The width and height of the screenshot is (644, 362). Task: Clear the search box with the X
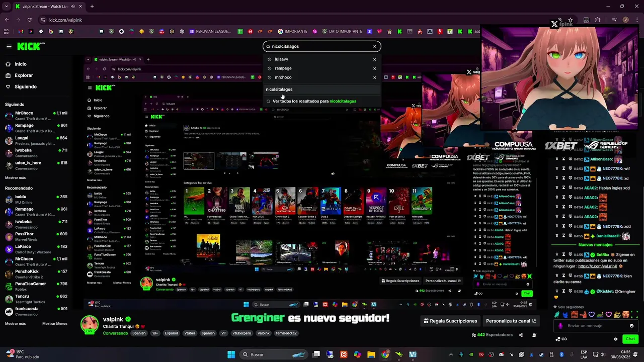(374, 46)
